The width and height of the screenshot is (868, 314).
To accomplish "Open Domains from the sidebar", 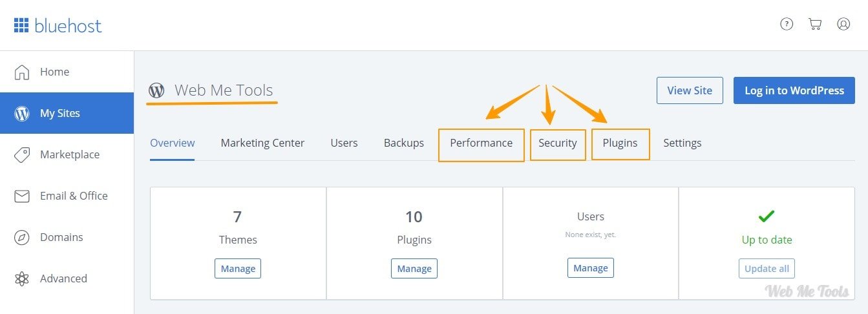I will coord(67,237).
